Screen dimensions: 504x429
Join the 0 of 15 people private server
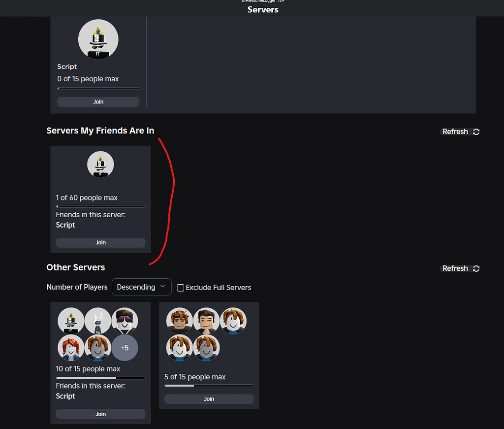click(98, 101)
